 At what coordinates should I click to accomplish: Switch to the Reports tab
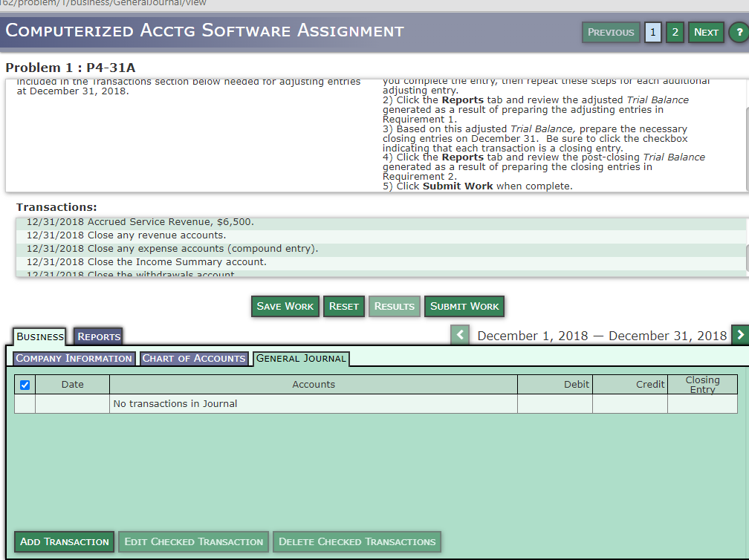97,336
